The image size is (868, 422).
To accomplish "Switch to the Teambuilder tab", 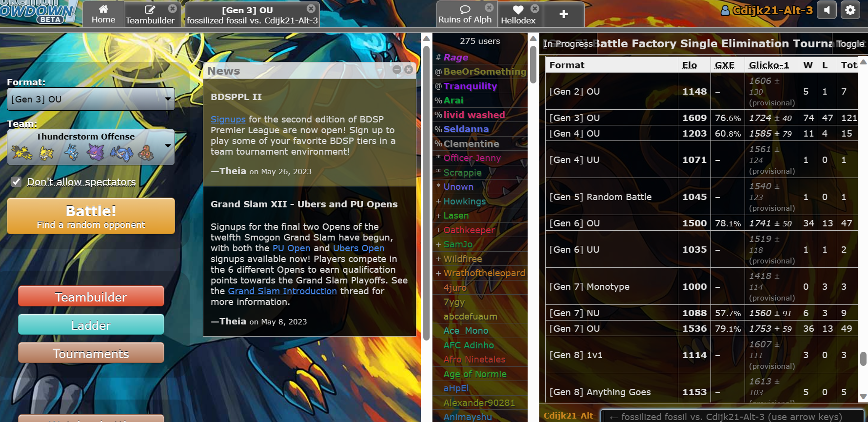I will point(150,14).
